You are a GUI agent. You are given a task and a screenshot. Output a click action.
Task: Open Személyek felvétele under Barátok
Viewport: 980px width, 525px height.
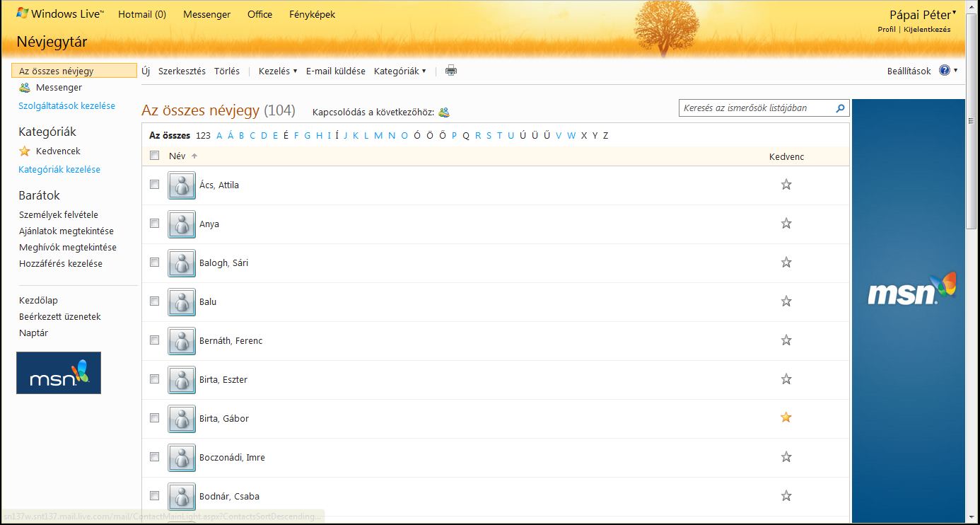point(59,214)
